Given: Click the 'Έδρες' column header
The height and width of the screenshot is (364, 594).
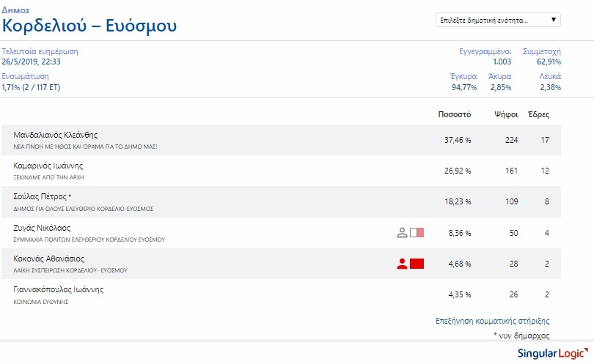Looking at the screenshot, I should point(538,114).
